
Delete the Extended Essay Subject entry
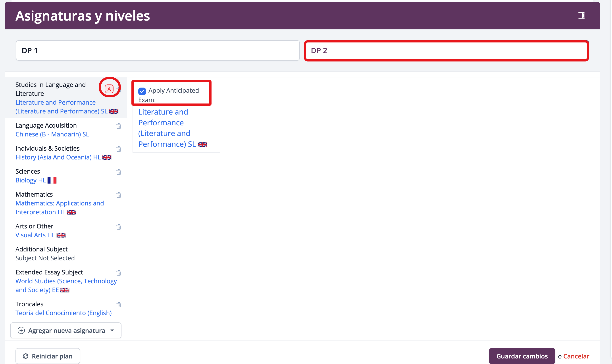click(x=119, y=273)
